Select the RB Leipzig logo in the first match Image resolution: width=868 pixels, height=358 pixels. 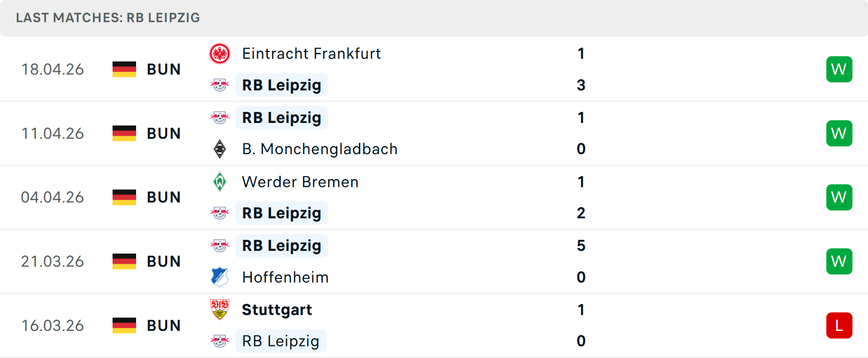(x=220, y=85)
